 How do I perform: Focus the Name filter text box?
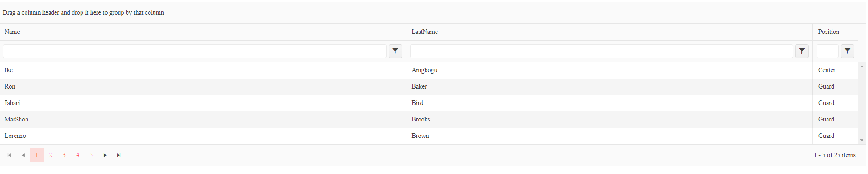click(195, 51)
